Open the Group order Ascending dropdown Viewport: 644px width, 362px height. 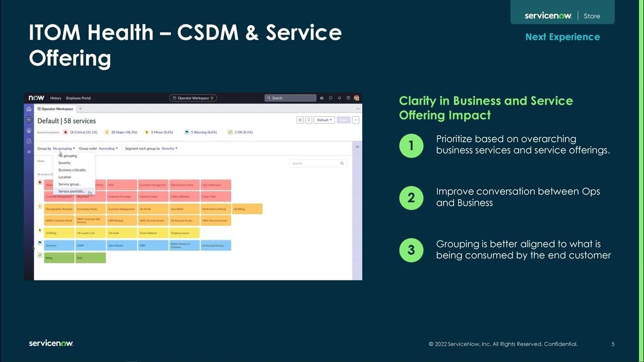[108, 148]
